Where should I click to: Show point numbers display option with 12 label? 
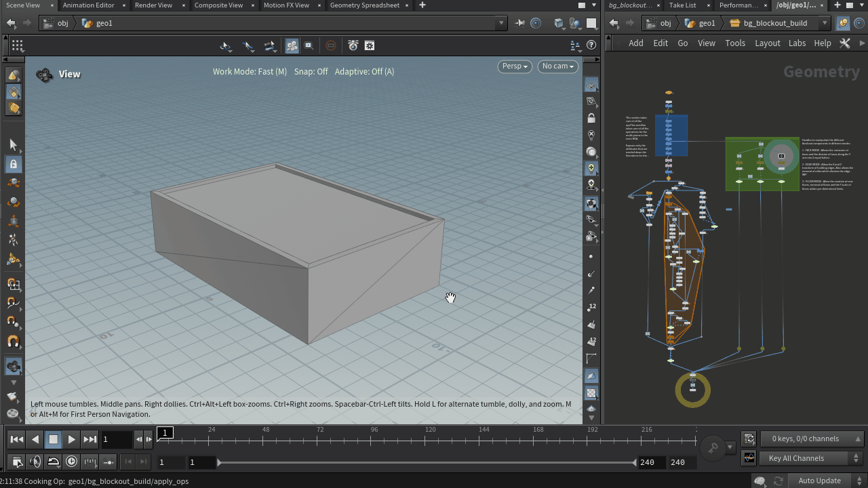591,307
